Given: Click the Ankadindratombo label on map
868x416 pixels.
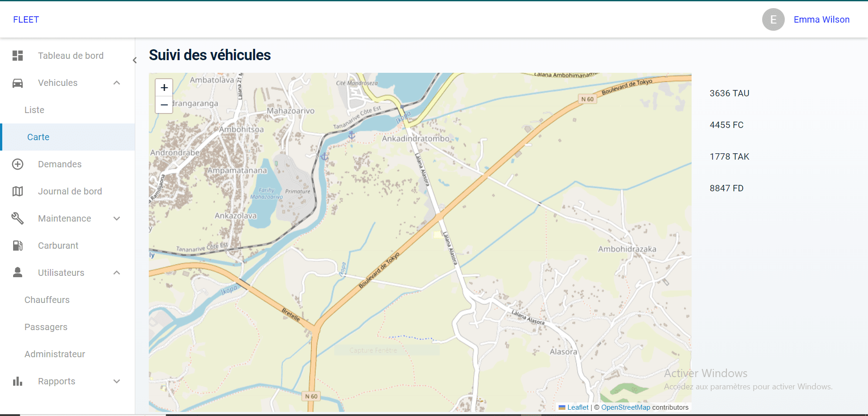Looking at the screenshot, I should coord(416,138).
